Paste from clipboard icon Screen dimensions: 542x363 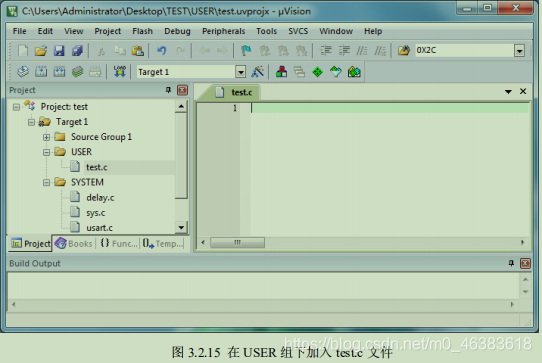(138, 51)
